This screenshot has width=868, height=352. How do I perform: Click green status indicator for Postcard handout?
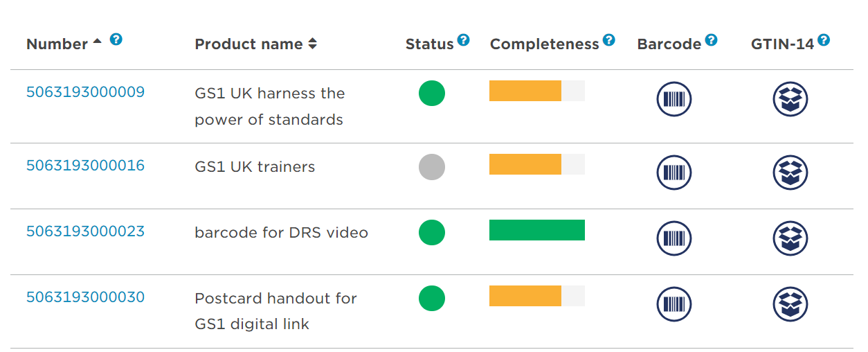tap(432, 298)
